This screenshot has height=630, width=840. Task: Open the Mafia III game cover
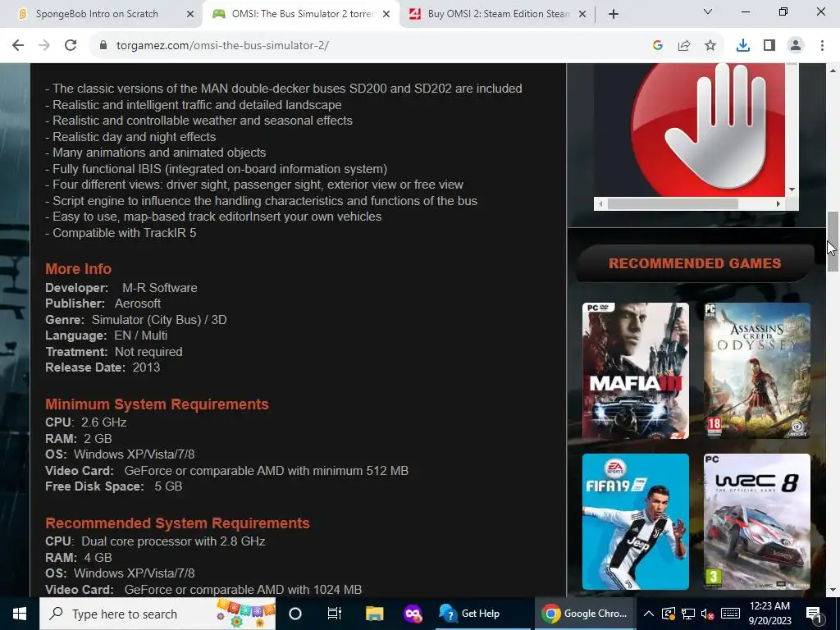point(636,371)
